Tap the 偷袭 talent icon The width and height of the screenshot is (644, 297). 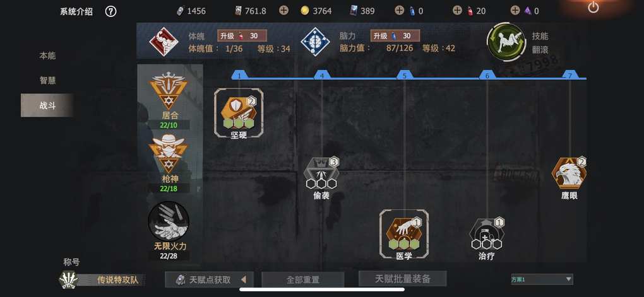point(321,173)
